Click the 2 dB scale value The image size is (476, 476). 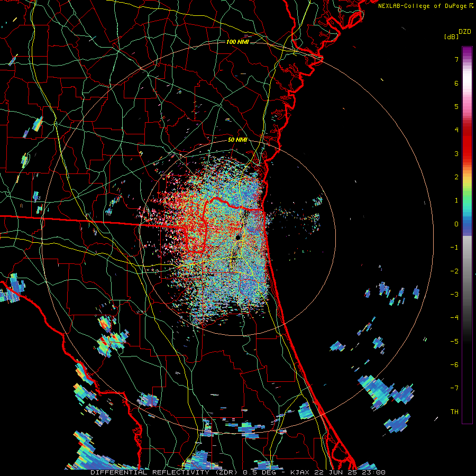point(456,177)
